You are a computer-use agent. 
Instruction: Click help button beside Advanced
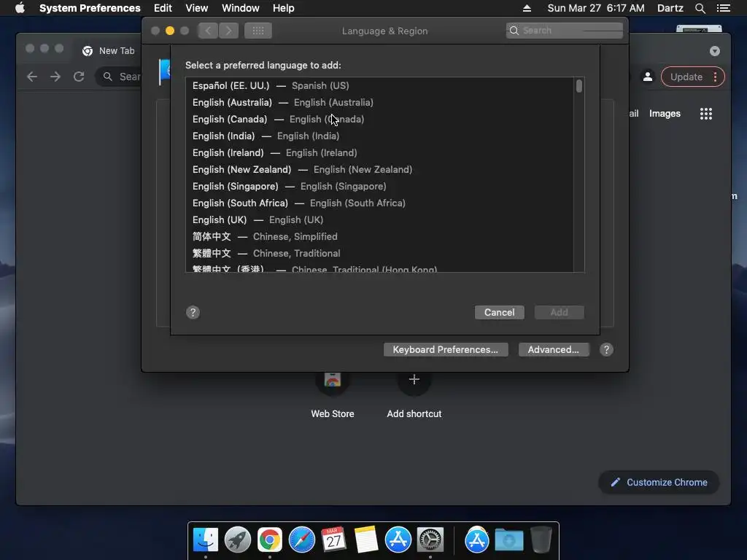[606, 349]
